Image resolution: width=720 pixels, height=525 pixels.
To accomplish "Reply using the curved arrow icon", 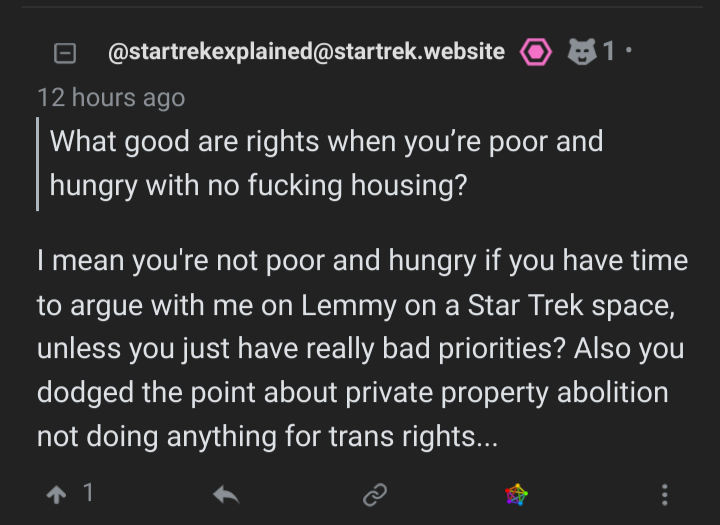I will point(226,495).
